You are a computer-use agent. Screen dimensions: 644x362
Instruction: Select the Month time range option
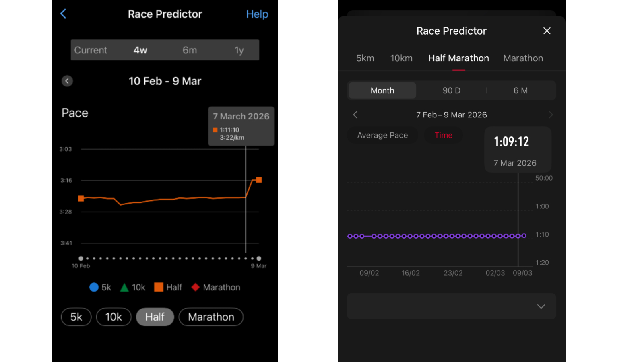tap(382, 90)
